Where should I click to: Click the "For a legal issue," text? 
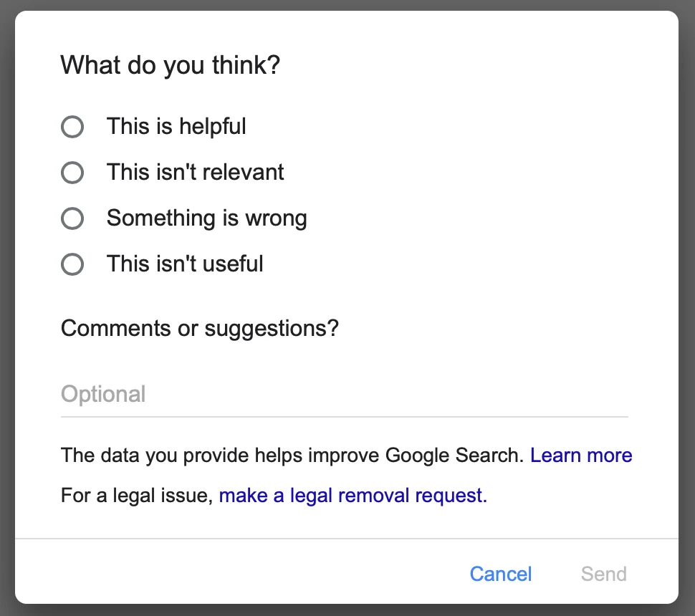[x=137, y=496]
